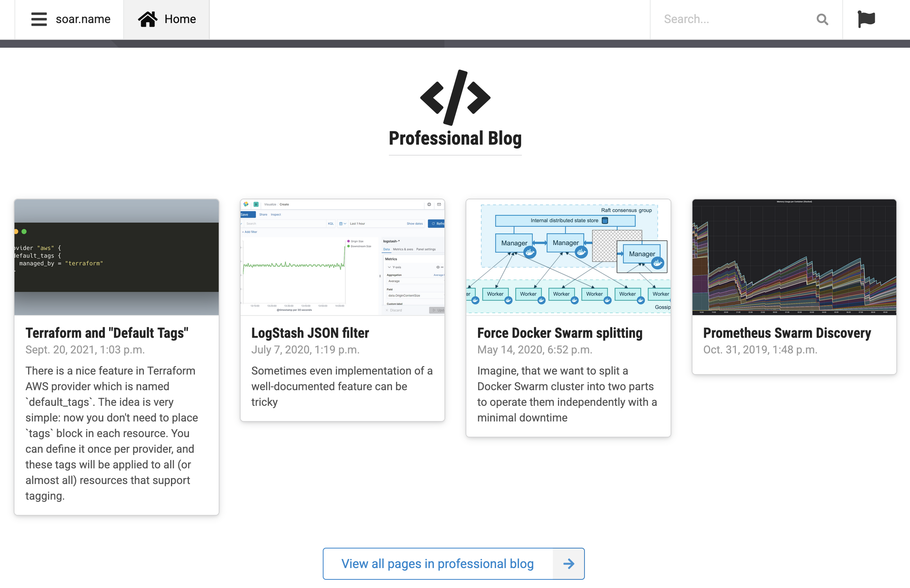
Task: Click the large code brackets logo
Action: 455,97
